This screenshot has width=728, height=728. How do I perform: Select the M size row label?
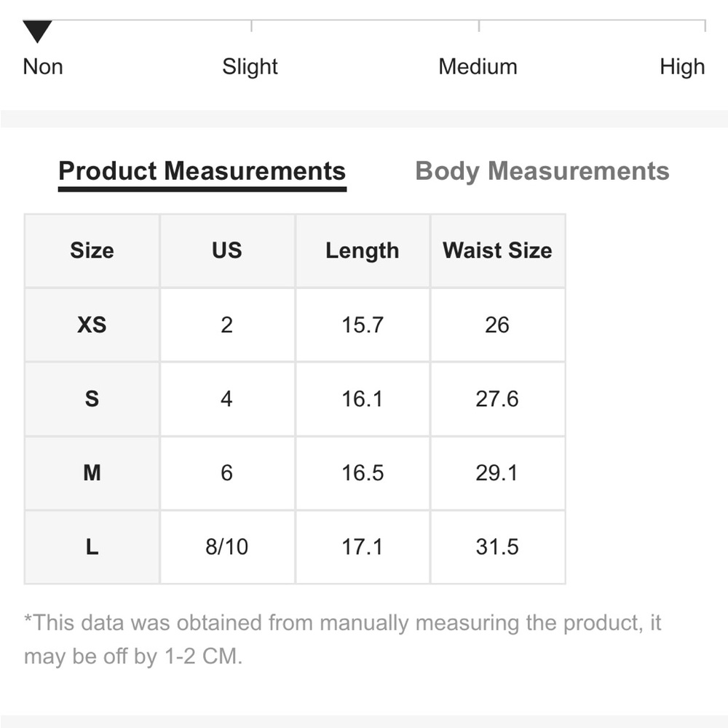[92, 473]
